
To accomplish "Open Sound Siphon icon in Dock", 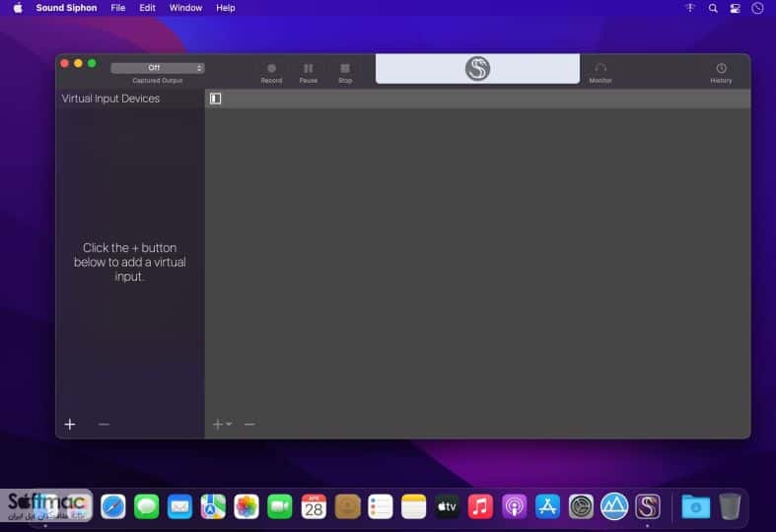I will point(648,506).
